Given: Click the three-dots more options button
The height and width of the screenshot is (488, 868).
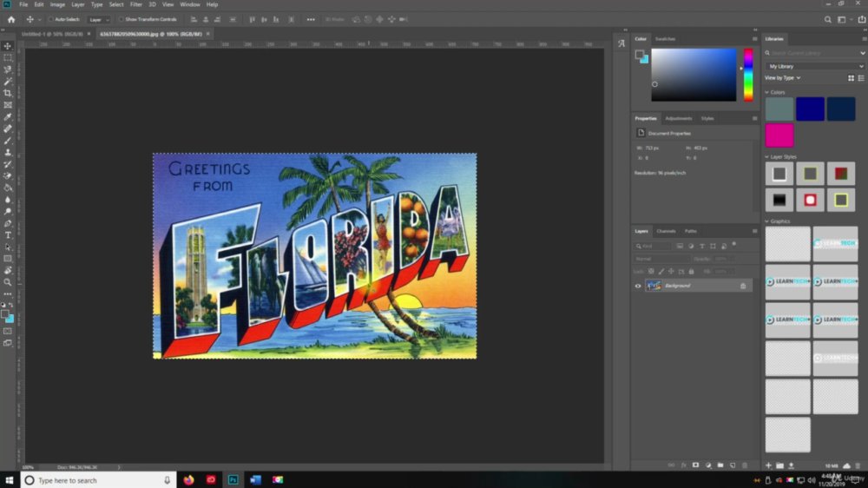Looking at the screenshot, I should click(311, 19).
